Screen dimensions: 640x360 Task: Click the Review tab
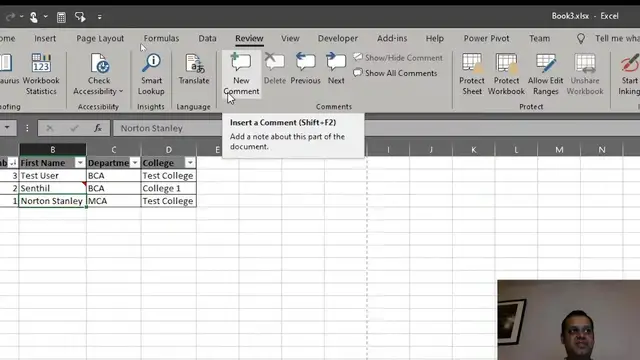click(249, 38)
